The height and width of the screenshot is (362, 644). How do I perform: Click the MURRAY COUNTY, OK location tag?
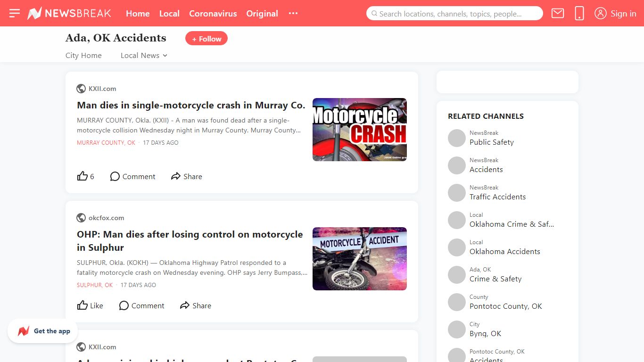106,142
